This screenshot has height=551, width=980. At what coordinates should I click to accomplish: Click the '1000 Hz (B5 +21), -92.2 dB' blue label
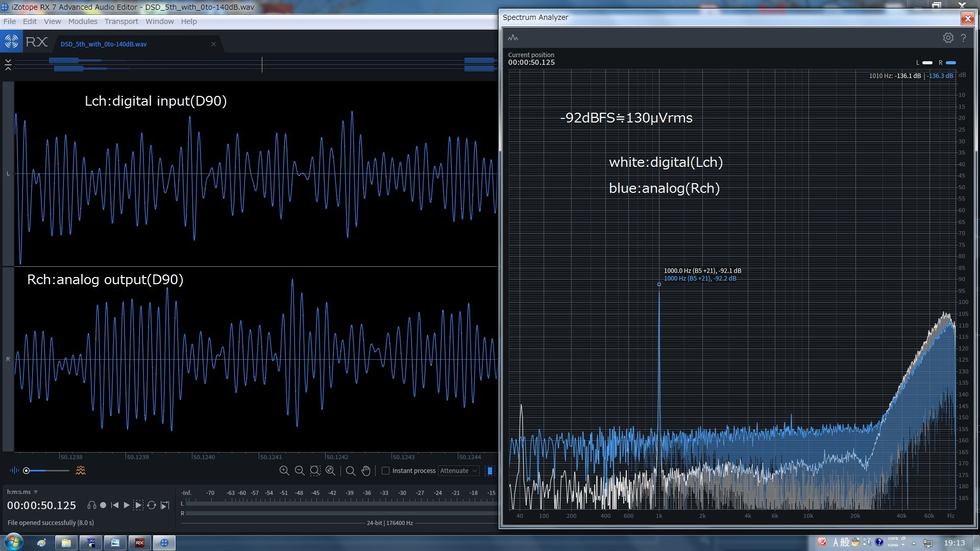point(700,279)
